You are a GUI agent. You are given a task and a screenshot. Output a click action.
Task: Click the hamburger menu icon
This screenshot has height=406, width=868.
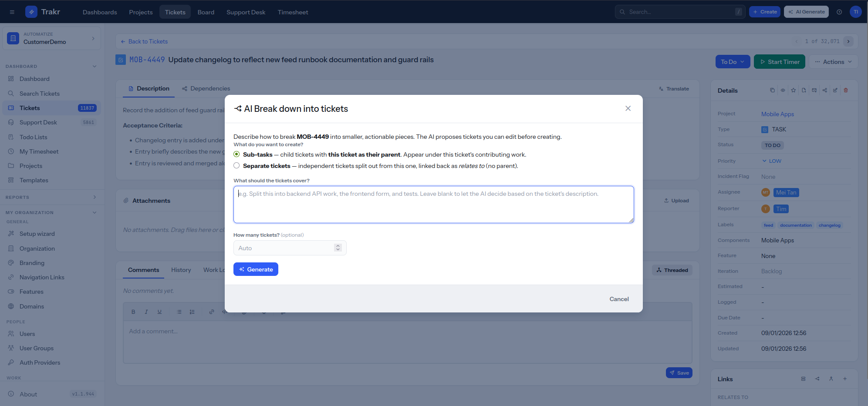point(12,12)
